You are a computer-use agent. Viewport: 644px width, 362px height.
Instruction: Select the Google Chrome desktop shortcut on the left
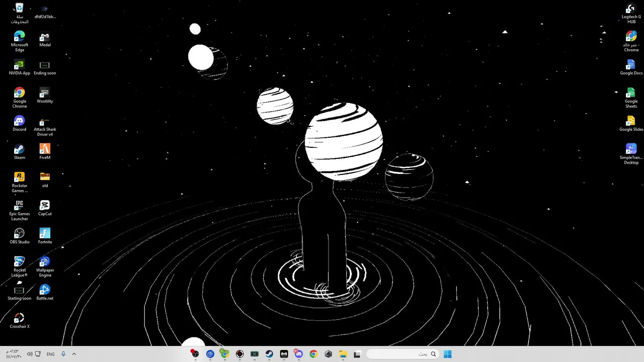pyautogui.click(x=19, y=98)
